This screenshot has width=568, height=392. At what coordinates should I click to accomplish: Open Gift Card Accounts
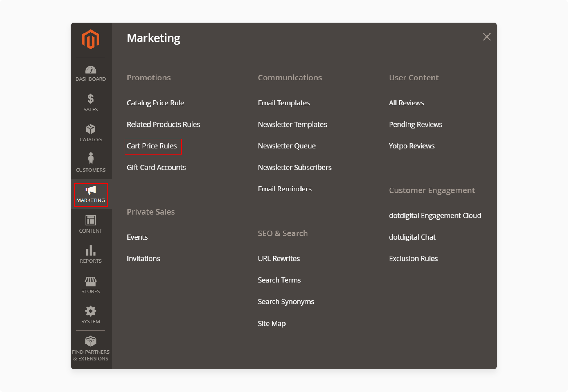pyautogui.click(x=156, y=167)
